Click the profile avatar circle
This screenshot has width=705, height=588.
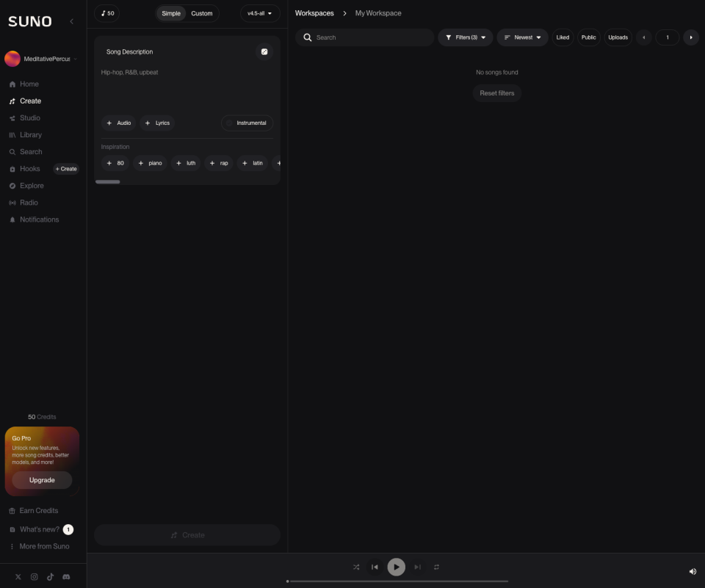pos(12,59)
